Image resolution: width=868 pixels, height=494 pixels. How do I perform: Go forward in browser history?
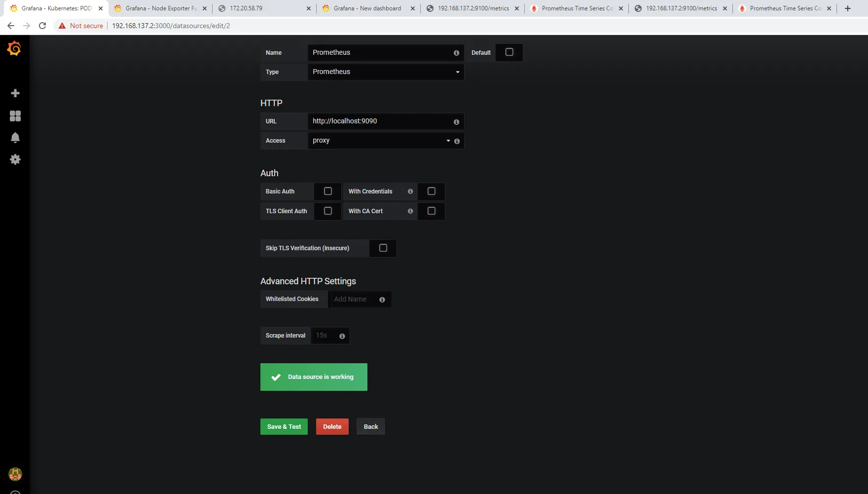(27, 26)
